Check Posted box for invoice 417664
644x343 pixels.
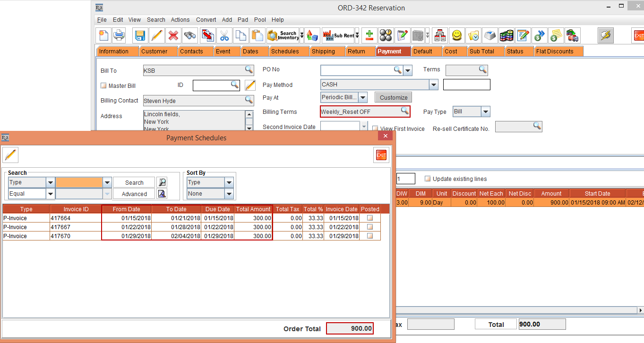370,218
